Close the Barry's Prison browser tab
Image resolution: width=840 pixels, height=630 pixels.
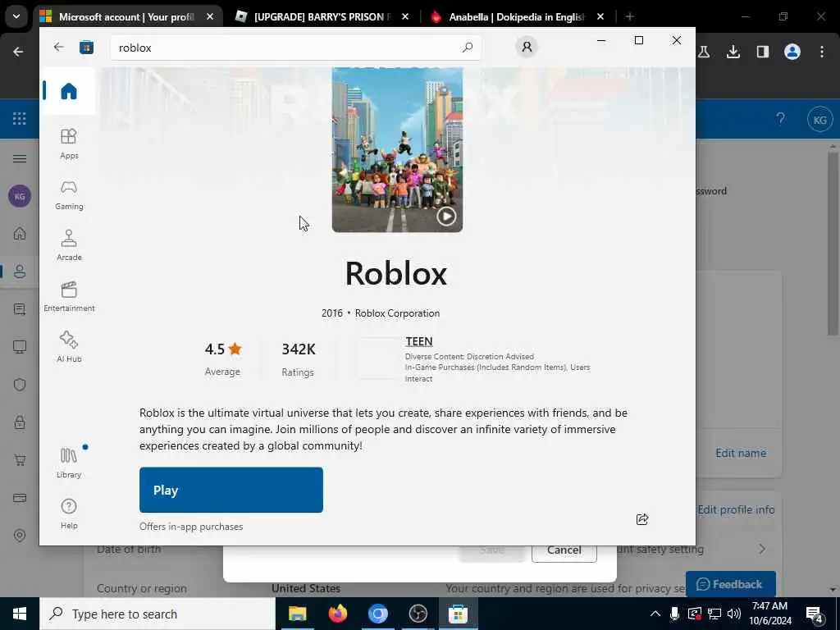(405, 16)
